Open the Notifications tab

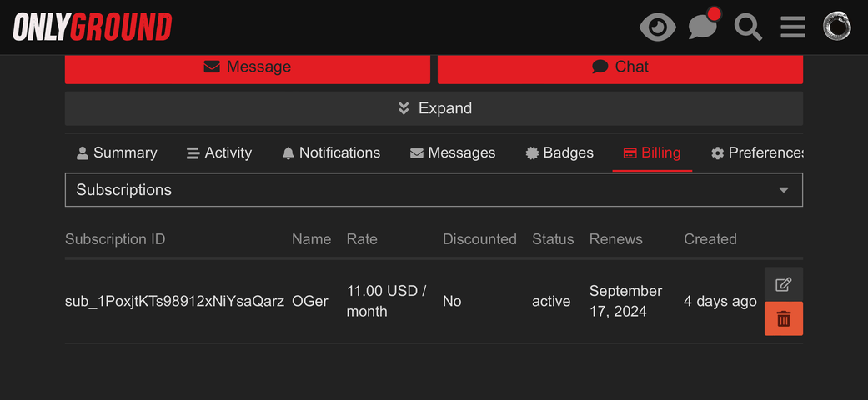pos(331,152)
